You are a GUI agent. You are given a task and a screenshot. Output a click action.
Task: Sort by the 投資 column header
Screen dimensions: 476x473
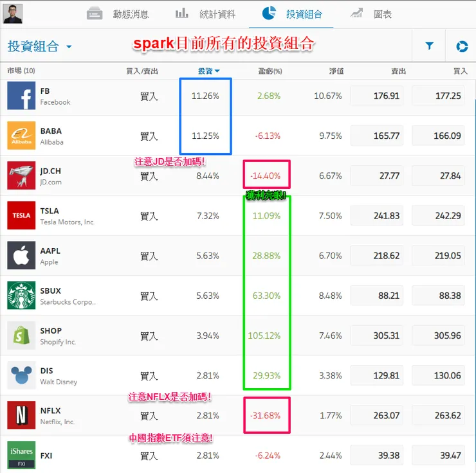[x=208, y=71]
